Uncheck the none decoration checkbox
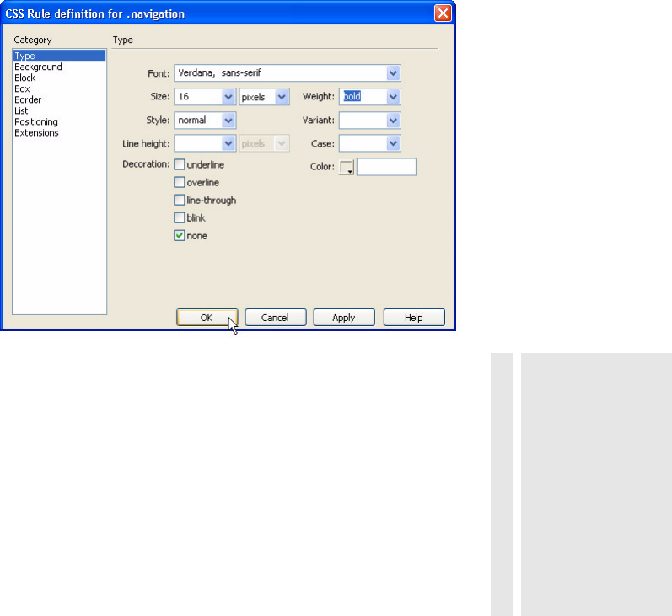Viewport: 672px width, 616px height. click(180, 236)
